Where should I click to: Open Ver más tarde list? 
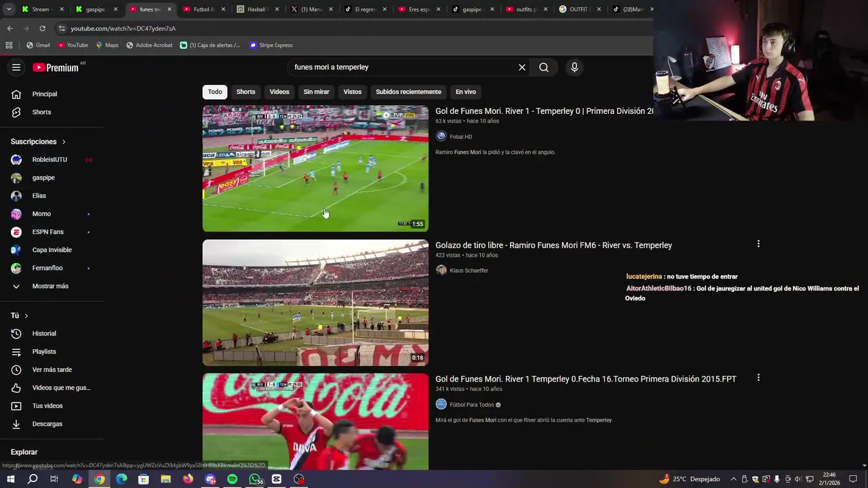(52, 369)
